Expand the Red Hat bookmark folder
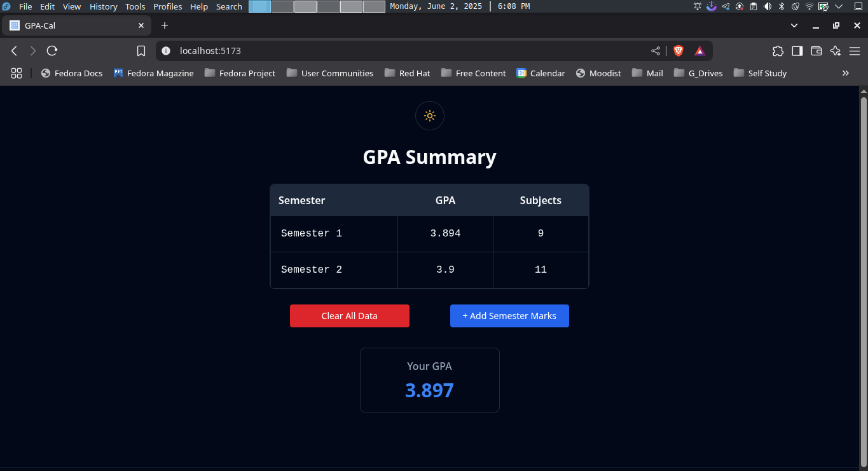 tap(408, 73)
